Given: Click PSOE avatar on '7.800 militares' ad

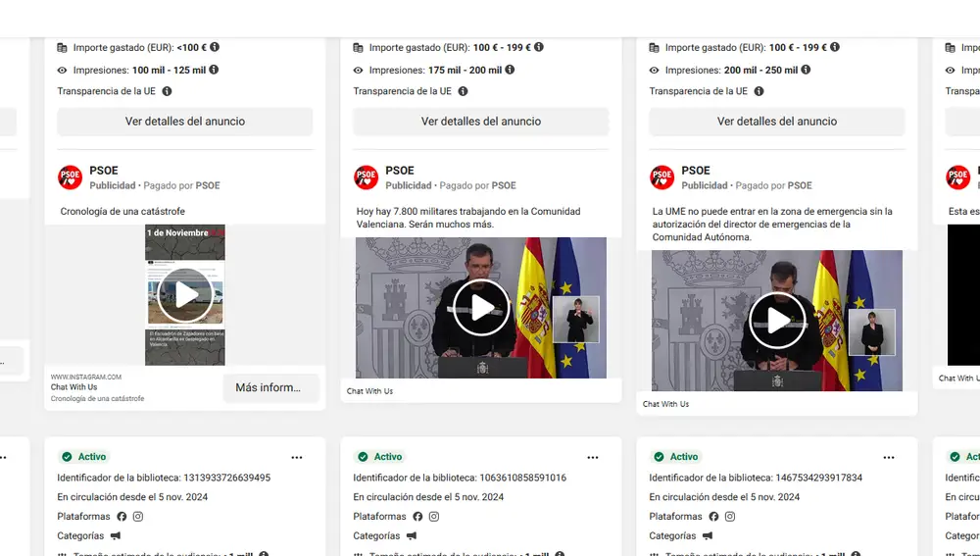Looking at the screenshot, I should tap(366, 177).
